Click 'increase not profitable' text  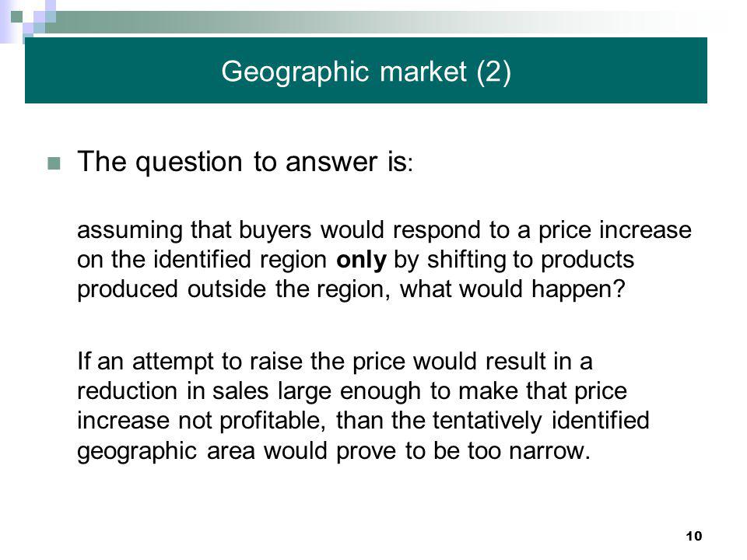[201, 421]
